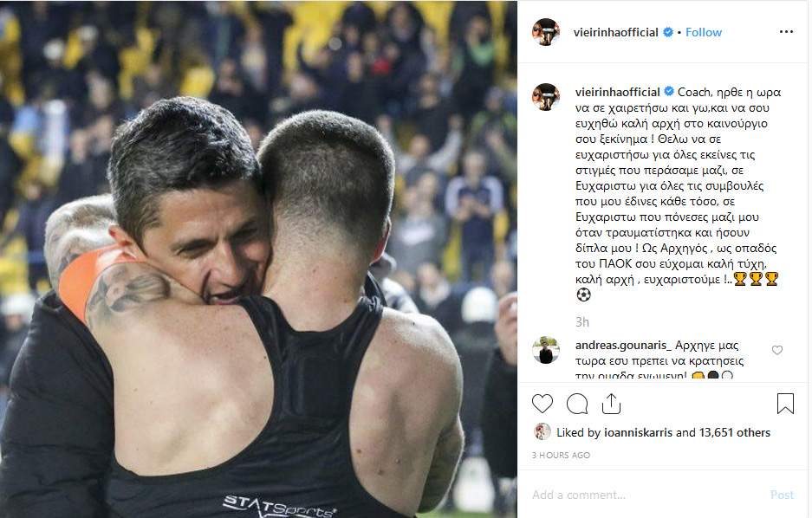Share the post with the upload arrow icon
This screenshot has height=518, width=812.
click(x=611, y=404)
